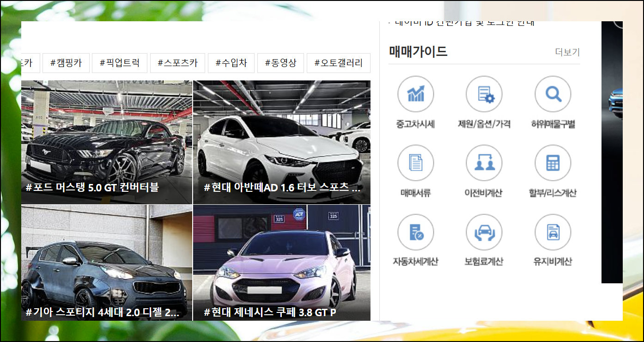Select the #수입차 tag
The width and height of the screenshot is (644, 342).
[x=231, y=63]
